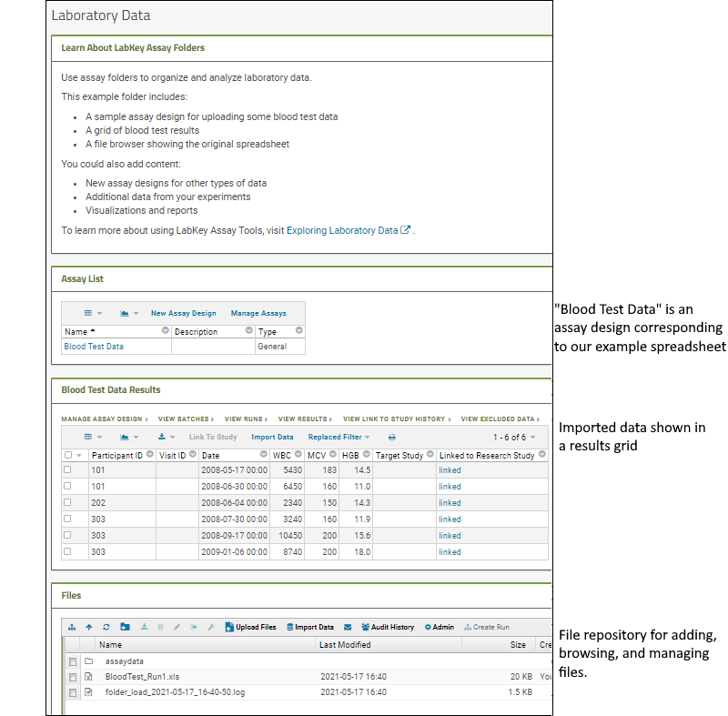Check the row with date 2008-06-30
Viewport: 728px width, 716px height.
tap(67, 486)
